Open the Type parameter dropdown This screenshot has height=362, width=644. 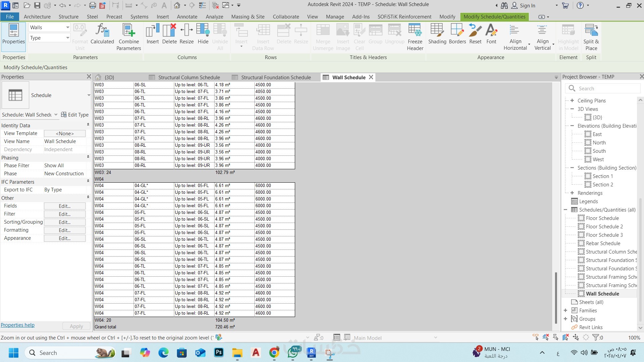[x=49, y=38]
